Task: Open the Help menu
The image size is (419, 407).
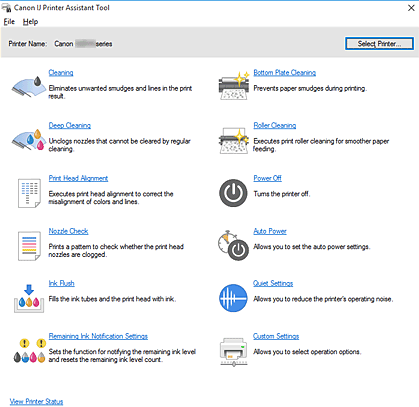Action: tap(30, 22)
